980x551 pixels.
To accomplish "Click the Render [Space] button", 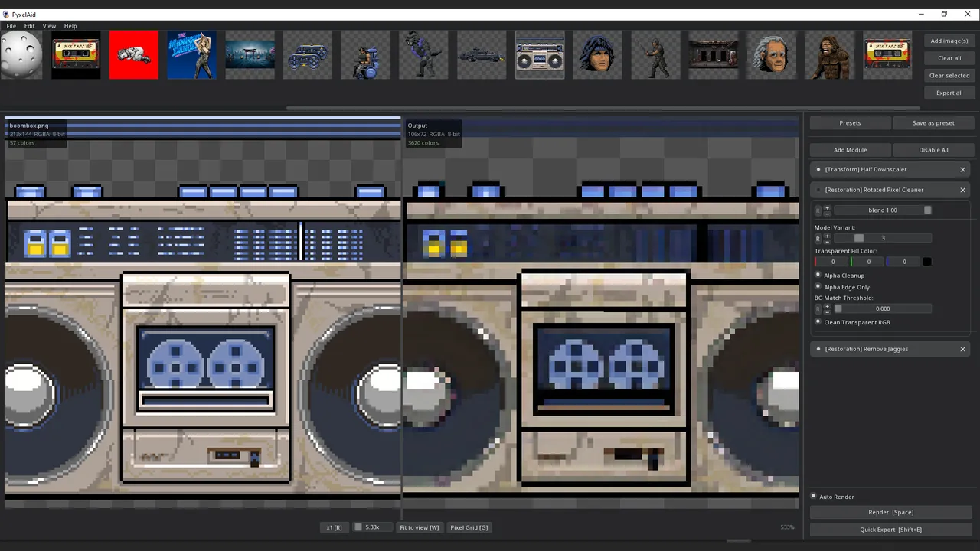I will click(890, 513).
